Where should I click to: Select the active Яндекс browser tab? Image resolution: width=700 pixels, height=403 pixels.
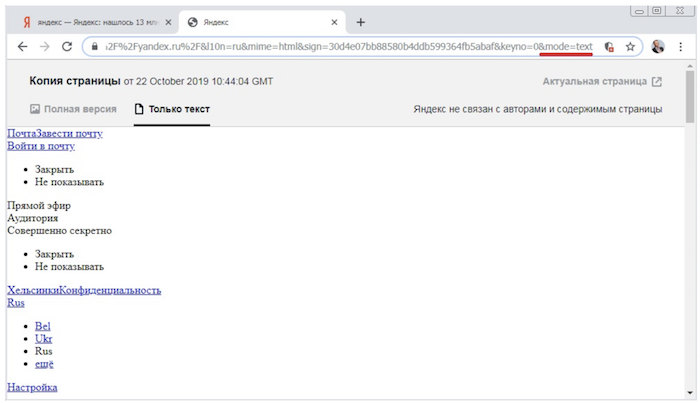coord(262,22)
